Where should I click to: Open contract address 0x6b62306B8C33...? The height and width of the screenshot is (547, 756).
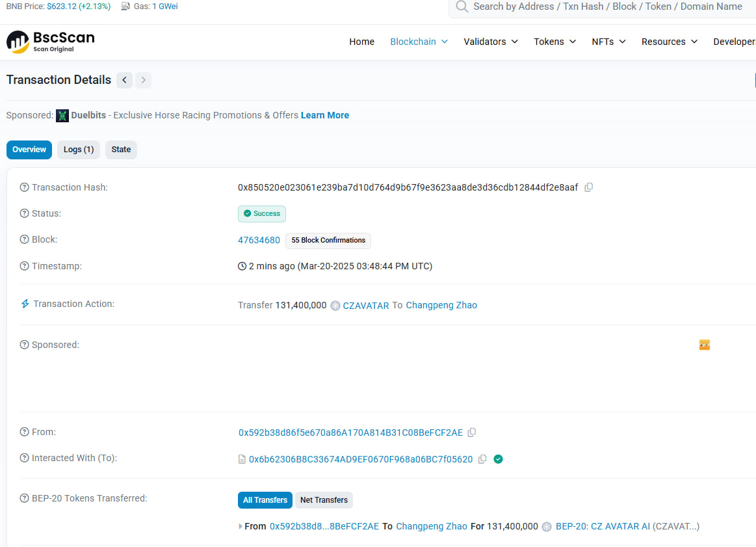click(361, 459)
